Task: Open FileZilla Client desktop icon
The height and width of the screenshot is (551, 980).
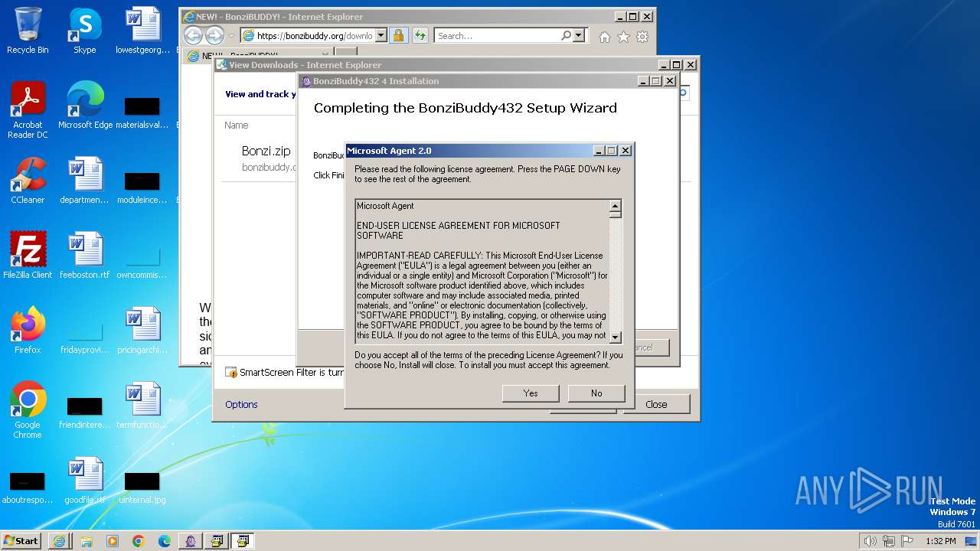Action: point(28,256)
